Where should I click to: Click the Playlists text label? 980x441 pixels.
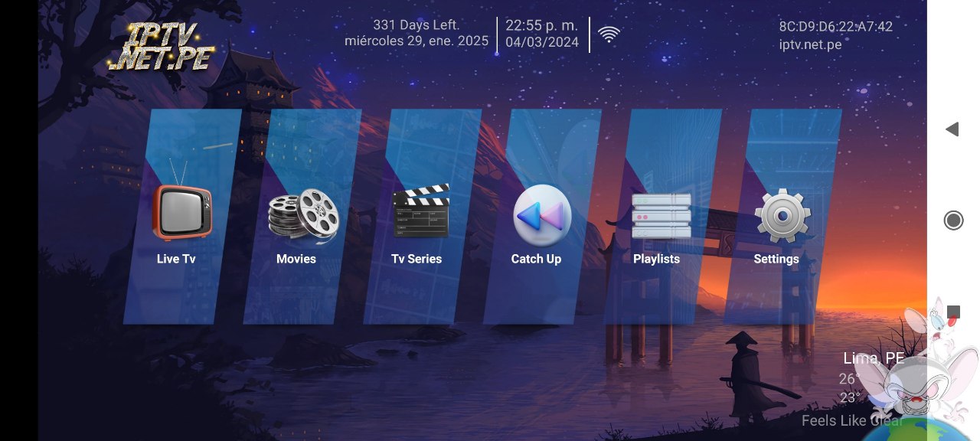coord(656,259)
